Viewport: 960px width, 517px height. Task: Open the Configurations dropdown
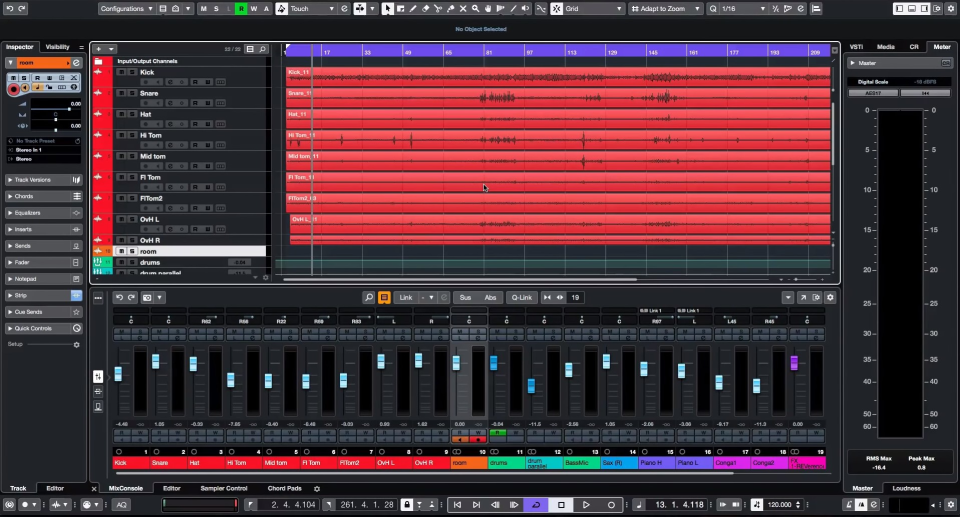126,9
